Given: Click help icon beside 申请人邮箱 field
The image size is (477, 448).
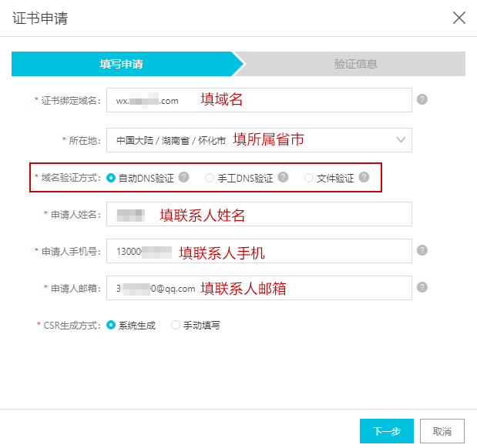Looking at the screenshot, I should (422, 287).
